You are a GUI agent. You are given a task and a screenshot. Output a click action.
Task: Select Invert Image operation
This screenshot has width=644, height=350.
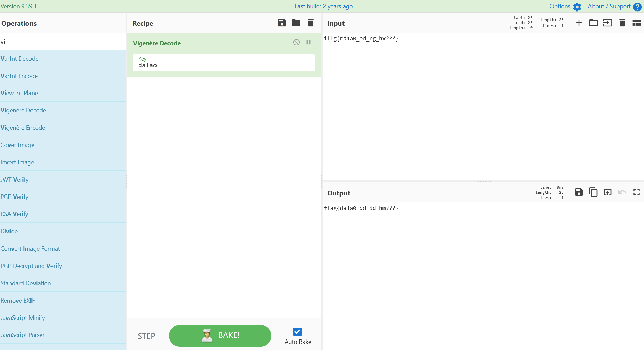[63, 162]
